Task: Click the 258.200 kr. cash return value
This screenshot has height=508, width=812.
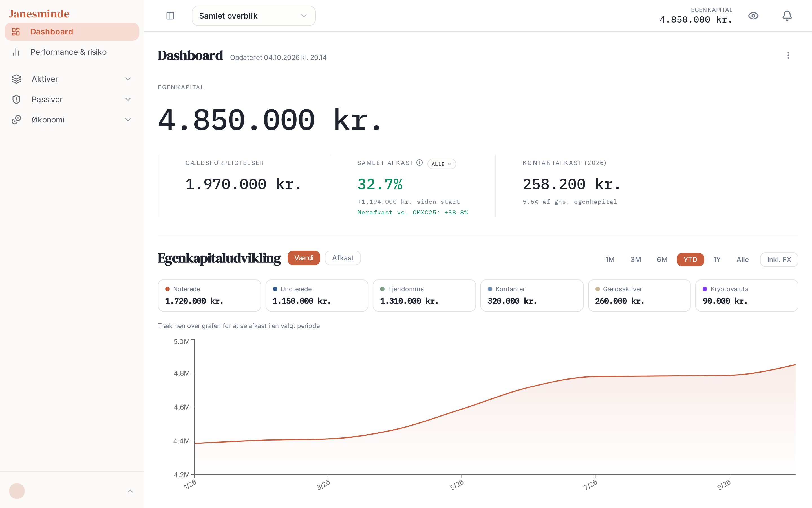Action: tap(572, 184)
